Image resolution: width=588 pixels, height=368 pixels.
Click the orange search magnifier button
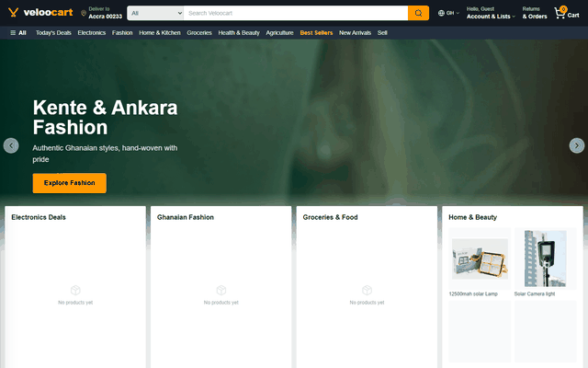click(x=418, y=13)
